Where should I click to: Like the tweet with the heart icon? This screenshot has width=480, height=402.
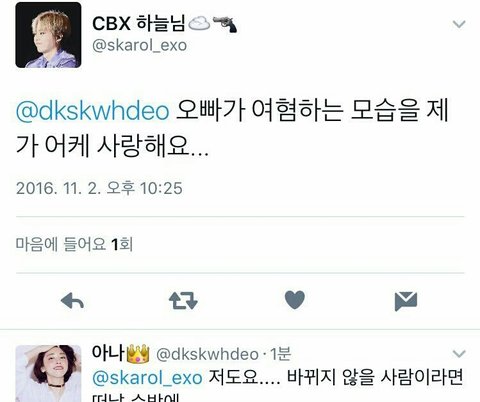[x=295, y=300]
